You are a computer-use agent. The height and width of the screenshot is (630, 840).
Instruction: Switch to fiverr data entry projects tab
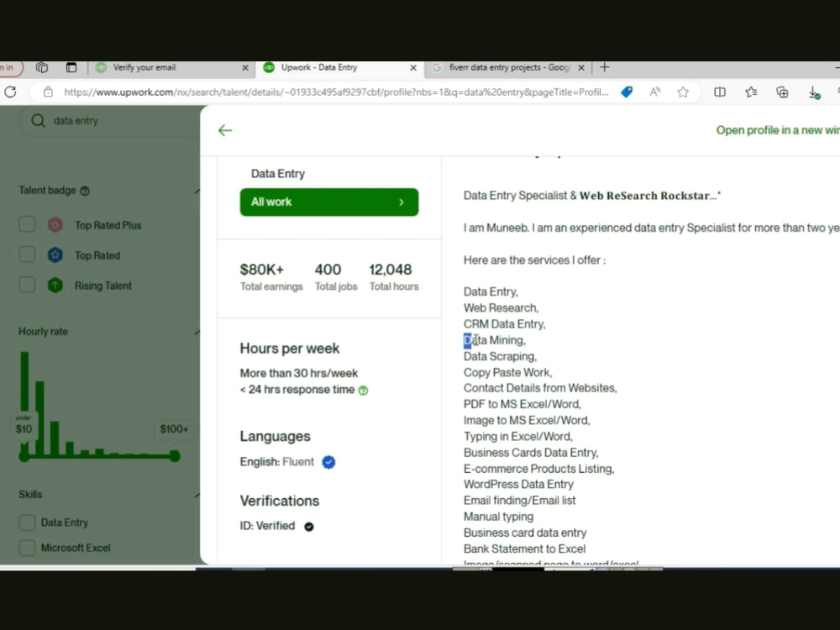pos(508,67)
